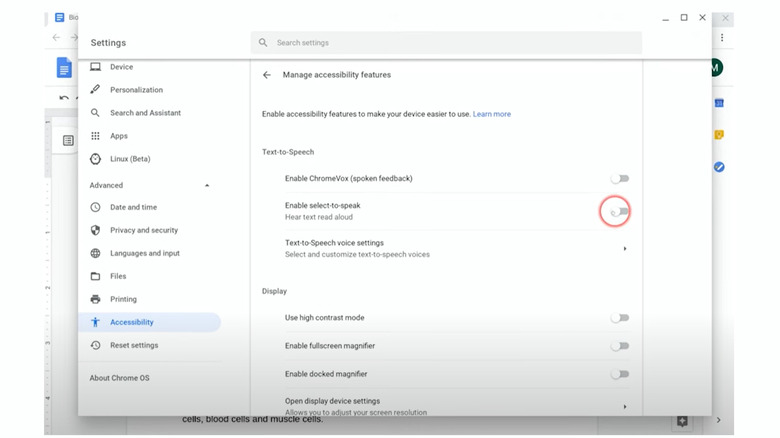Click the Reset settings label
The width and height of the screenshot is (780, 438).
[x=134, y=345]
